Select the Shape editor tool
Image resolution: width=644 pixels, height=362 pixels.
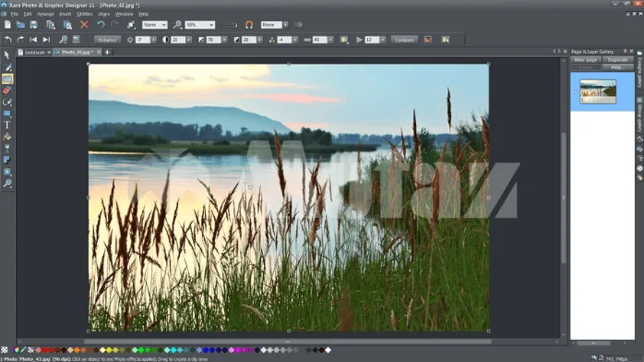pyautogui.click(x=7, y=102)
